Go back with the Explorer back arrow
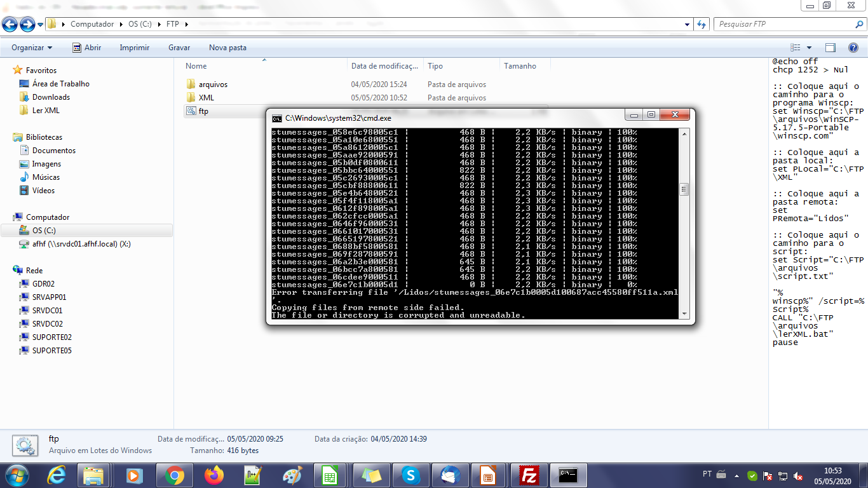Viewport: 868px width, 488px height. (10, 24)
